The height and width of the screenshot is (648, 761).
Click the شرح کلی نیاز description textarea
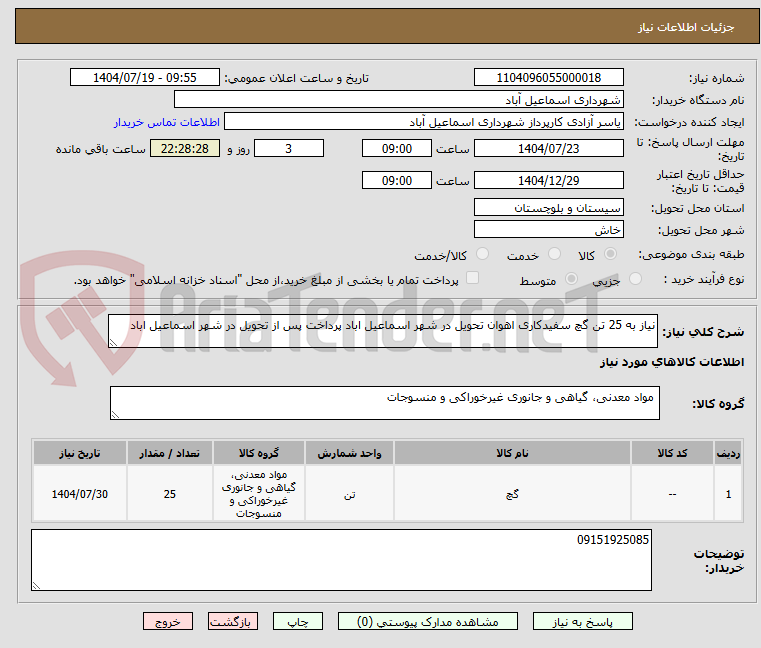[x=383, y=331]
